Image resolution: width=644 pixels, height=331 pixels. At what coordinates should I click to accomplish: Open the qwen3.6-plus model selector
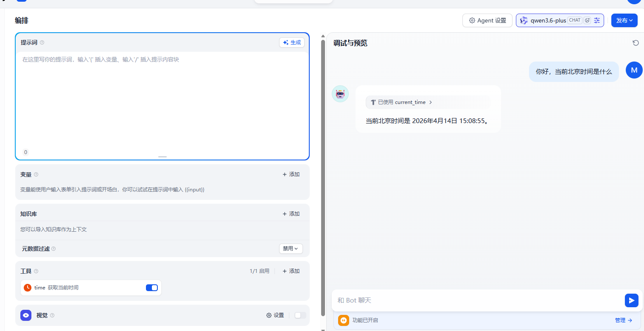[x=548, y=20]
